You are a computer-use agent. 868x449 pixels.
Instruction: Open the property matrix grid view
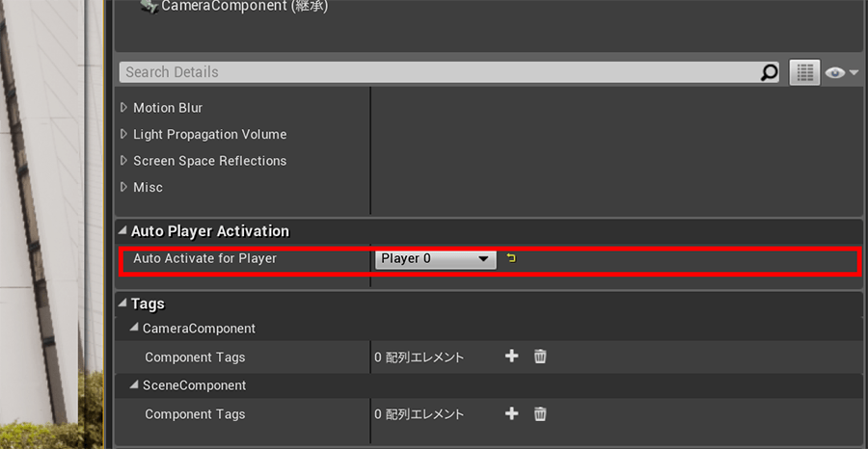tap(803, 72)
